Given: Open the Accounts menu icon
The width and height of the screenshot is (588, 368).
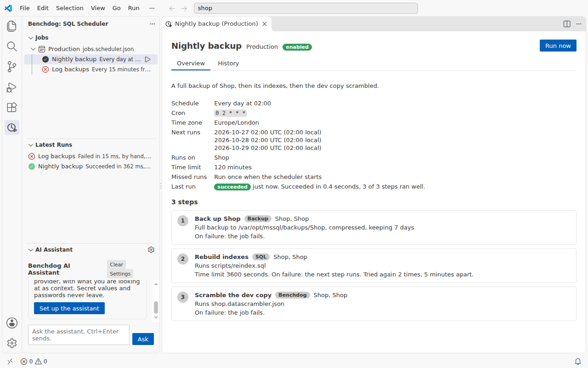Looking at the screenshot, I should 12,323.
